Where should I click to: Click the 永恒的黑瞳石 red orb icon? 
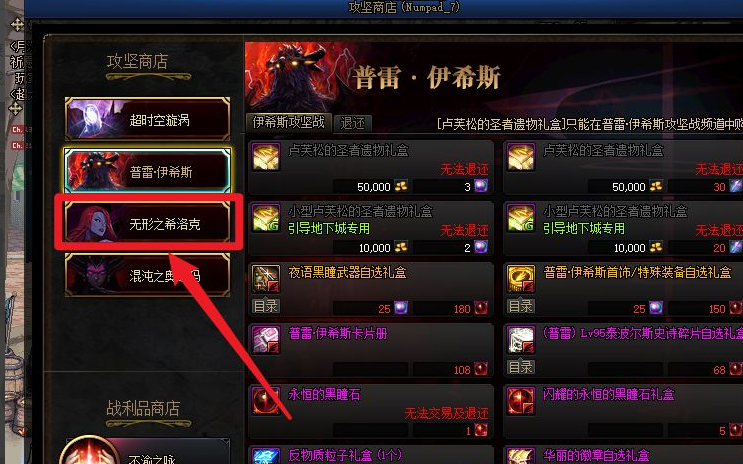coord(266,401)
